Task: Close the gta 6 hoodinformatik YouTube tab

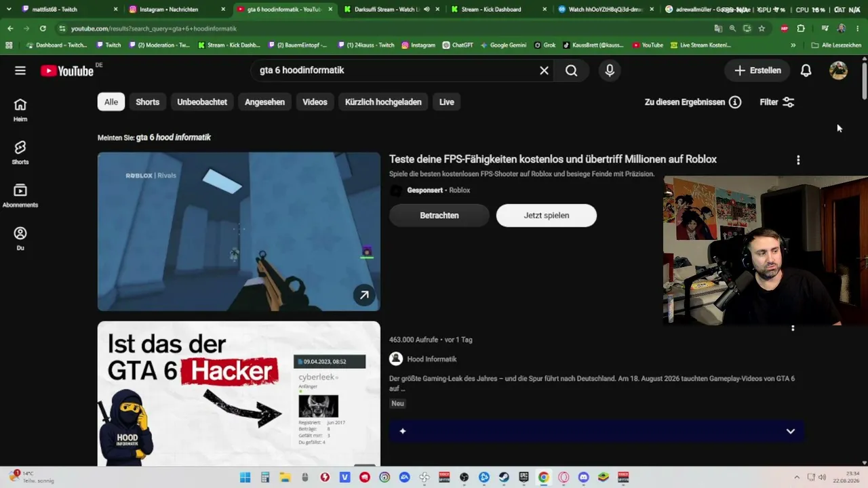Action: coord(330,9)
